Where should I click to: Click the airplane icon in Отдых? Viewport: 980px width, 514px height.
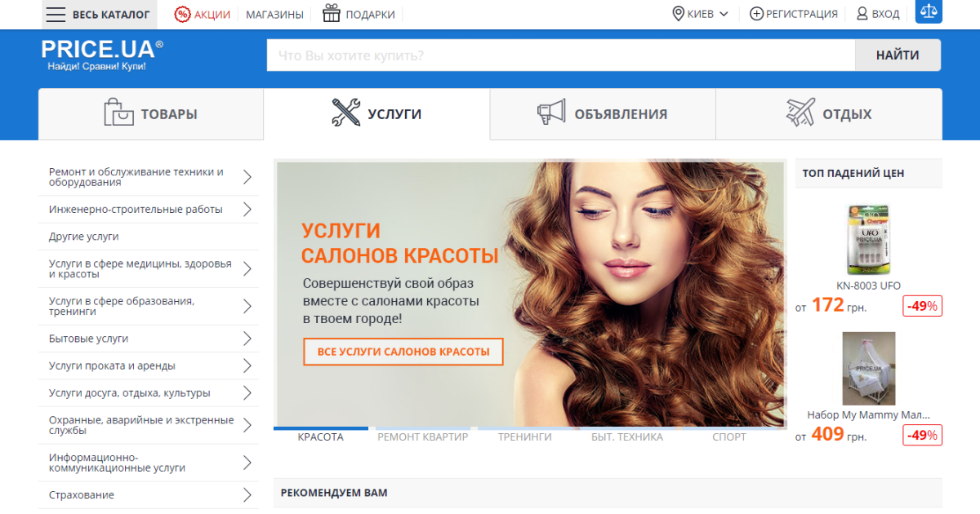(x=800, y=113)
